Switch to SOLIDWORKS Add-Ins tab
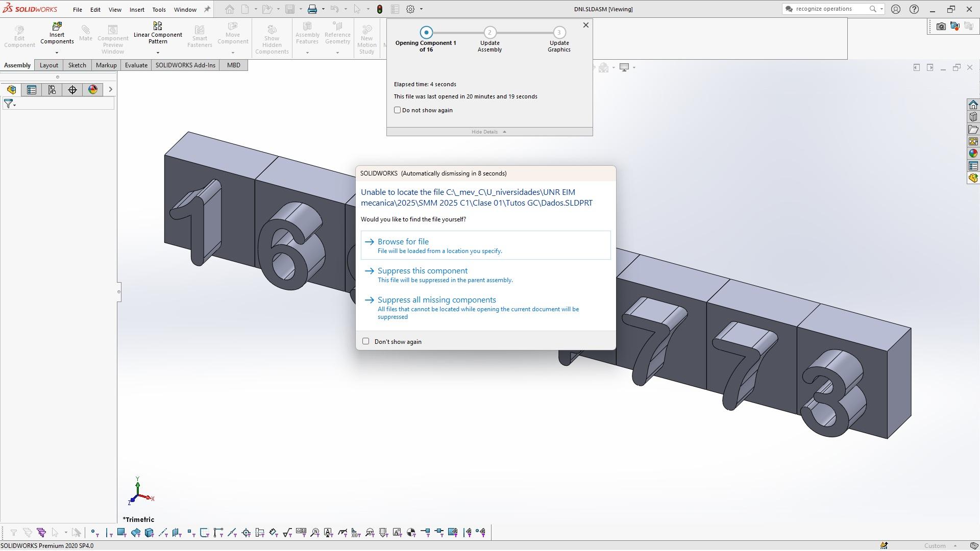The image size is (980, 551). click(185, 65)
